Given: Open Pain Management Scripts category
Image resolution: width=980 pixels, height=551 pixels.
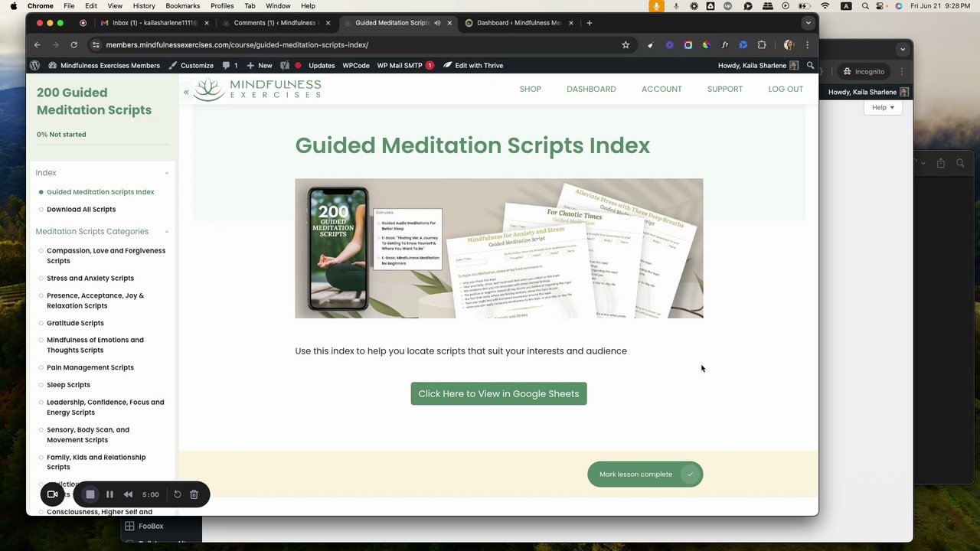Looking at the screenshot, I should tap(90, 367).
